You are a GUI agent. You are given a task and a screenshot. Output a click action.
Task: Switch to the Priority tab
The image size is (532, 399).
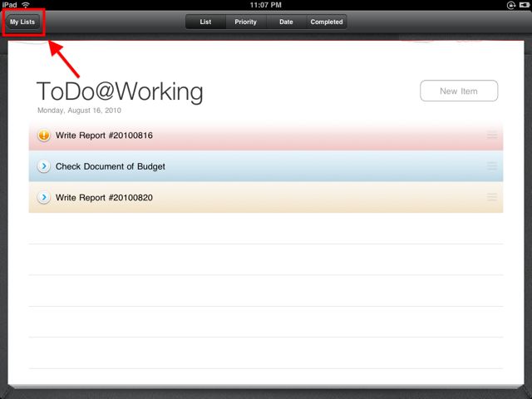click(x=246, y=22)
